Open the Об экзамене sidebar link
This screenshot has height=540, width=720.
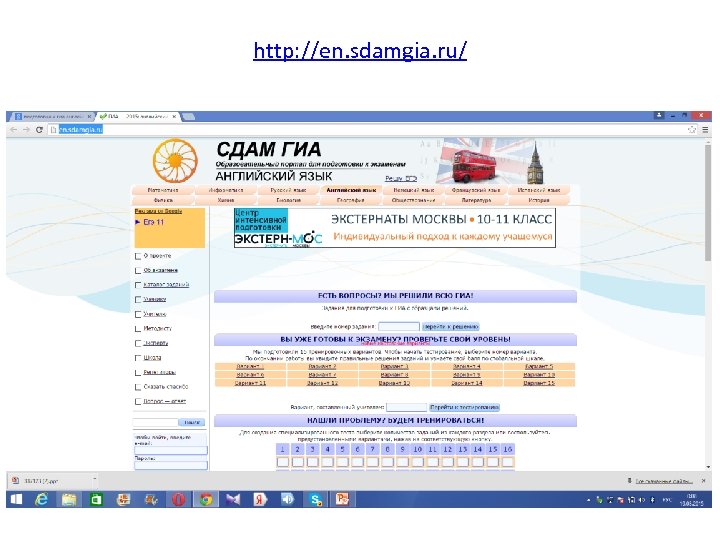point(161,270)
